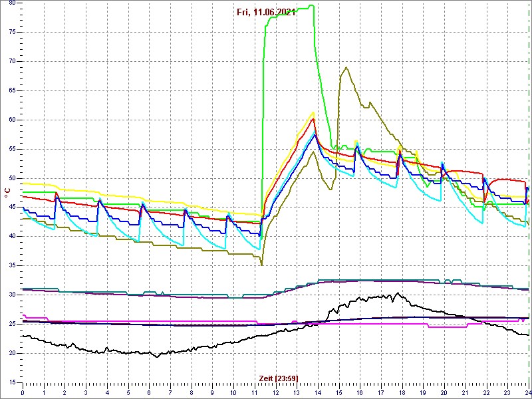Click hour 3 on the time axis
The height and width of the screenshot is (399, 532).
(x=86, y=392)
